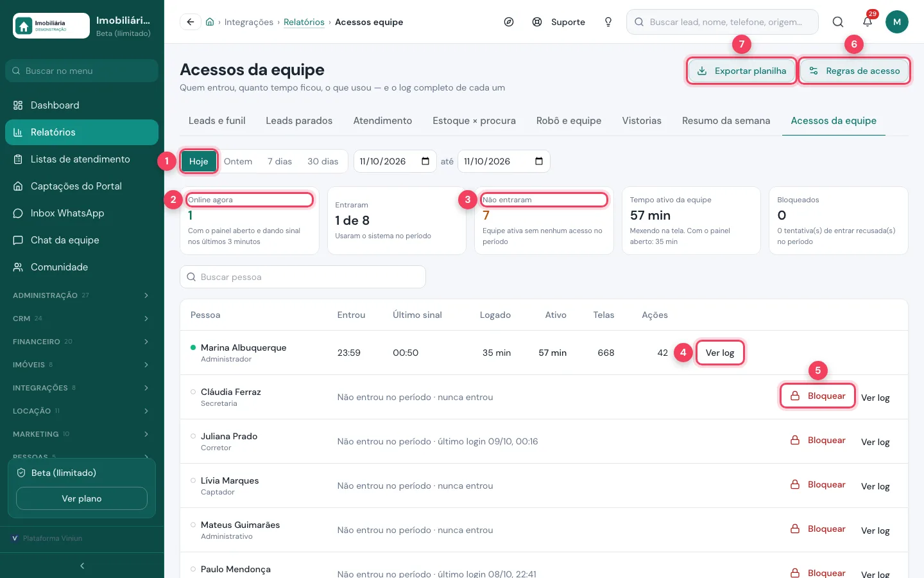Open Regras de acesso
Screen dimensions: 924x578
(x=855, y=71)
